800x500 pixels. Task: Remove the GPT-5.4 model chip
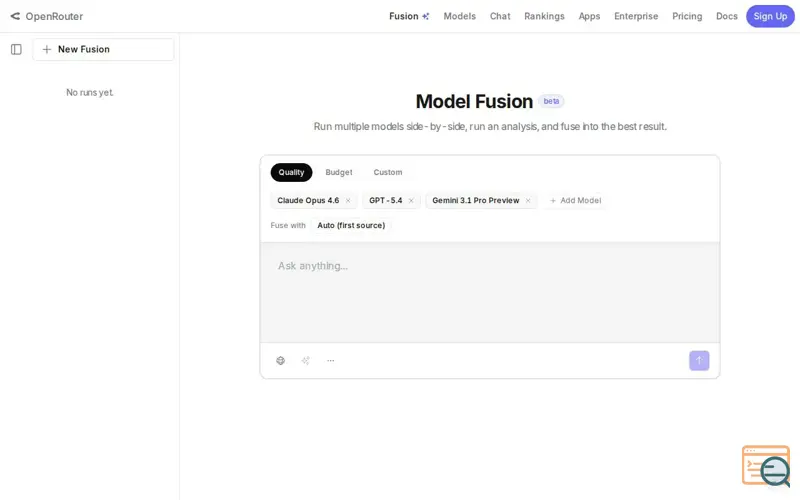point(411,201)
